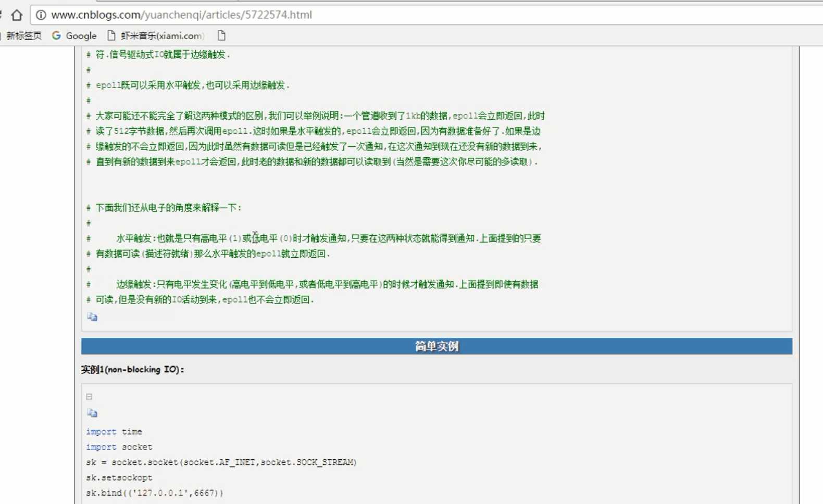Click the comment line starting 边缘触发

(x=313, y=284)
